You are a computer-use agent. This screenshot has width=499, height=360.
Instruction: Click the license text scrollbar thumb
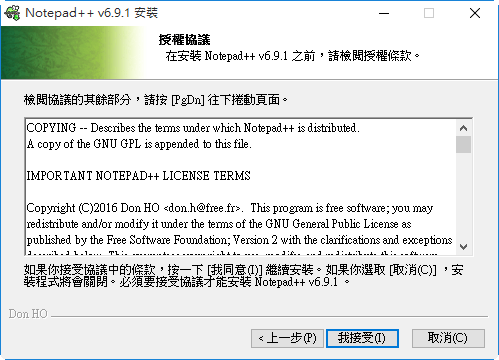tap(463, 144)
